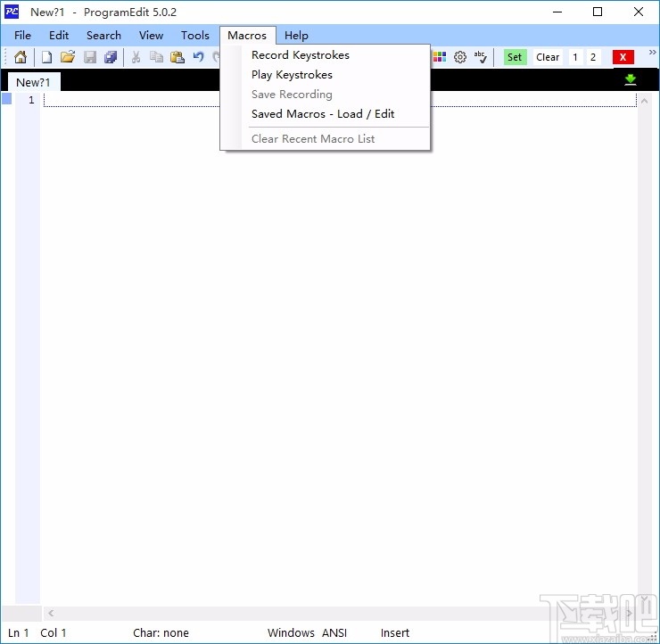Click bookmark button 2

[593, 57]
